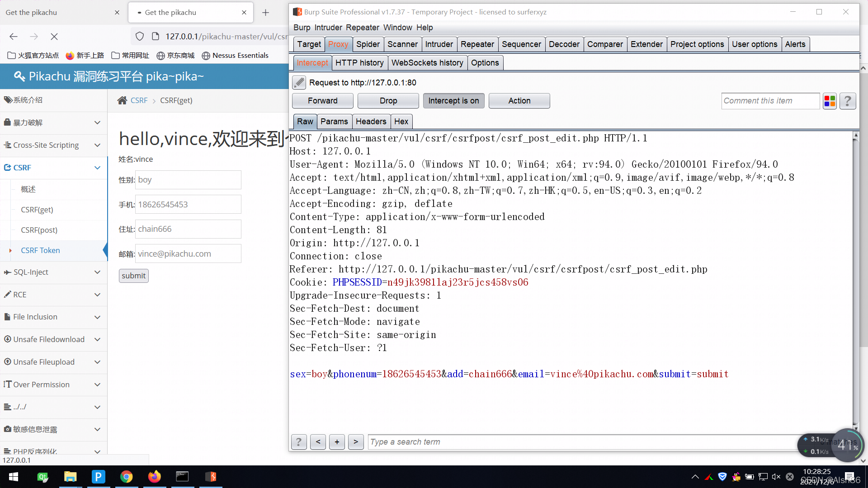Expand the SQL-Inject menu
Viewport: 868px width, 488px height.
[53, 272]
